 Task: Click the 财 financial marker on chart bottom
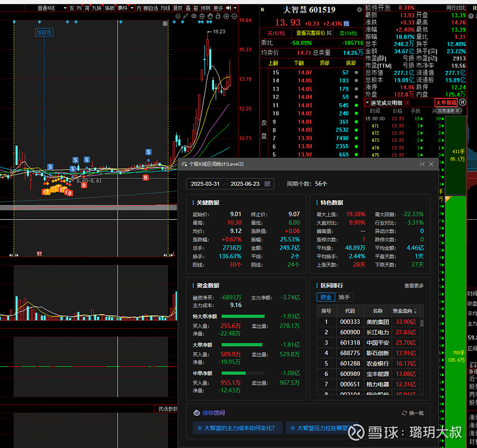(x=39, y=254)
